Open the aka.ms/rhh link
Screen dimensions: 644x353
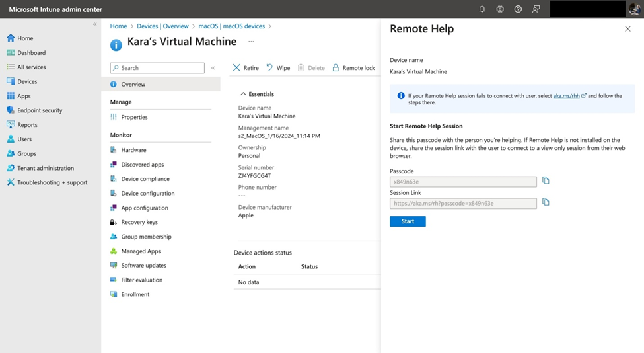pyautogui.click(x=566, y=96)
